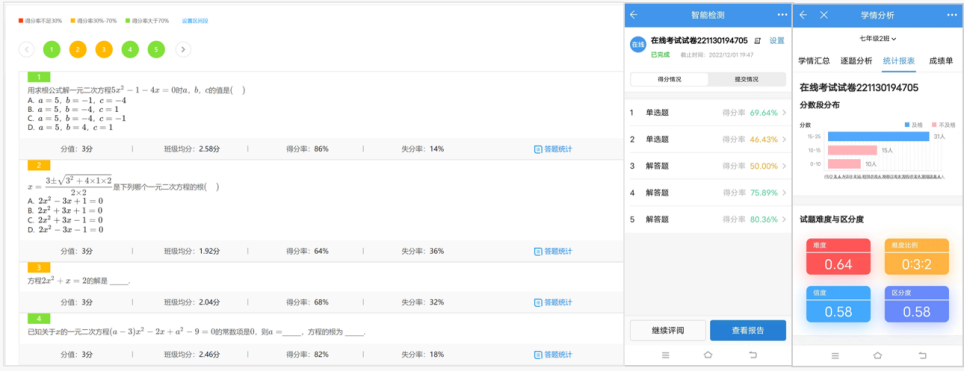The height and width of the screenshot is (372, 964).
Task: Click the orange 得分率30%-70% legend square
Action: click(73, 20)
